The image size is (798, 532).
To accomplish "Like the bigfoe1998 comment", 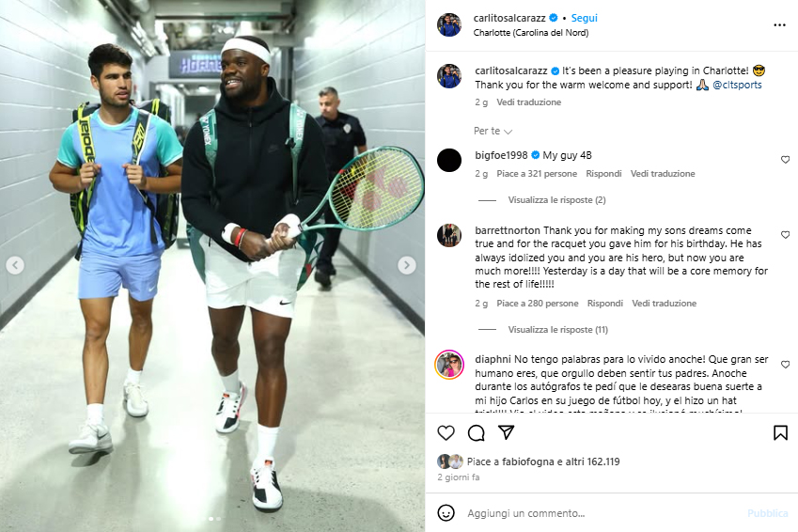I will [785, 160].
